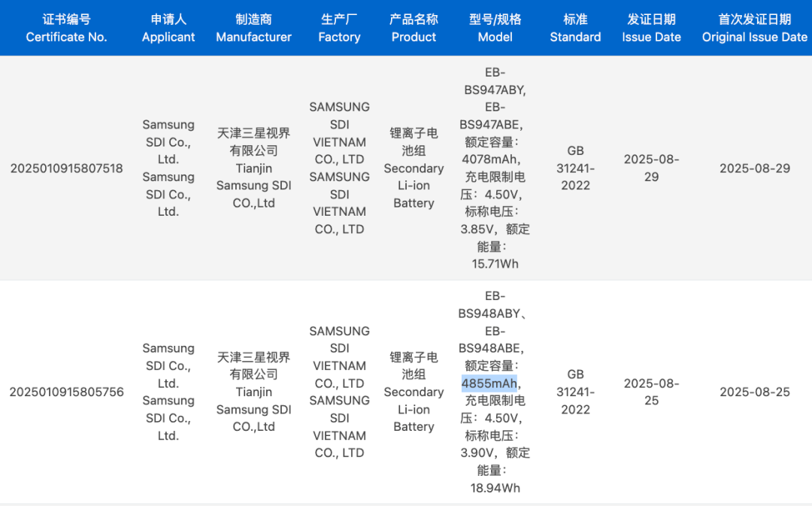Click the issue date 2025-08-29 split across lines
The image size is (812, 506).
pyautogui.click(x=651, y=168)
